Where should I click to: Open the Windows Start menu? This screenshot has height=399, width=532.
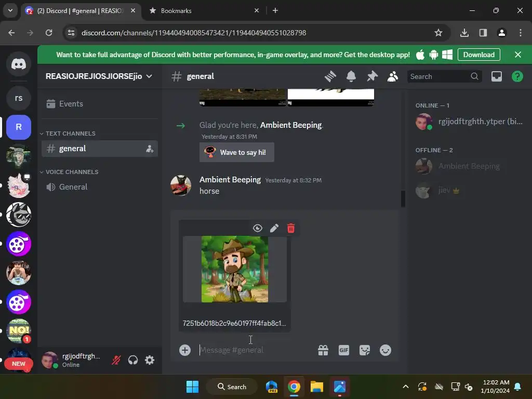tap(192, 387)
